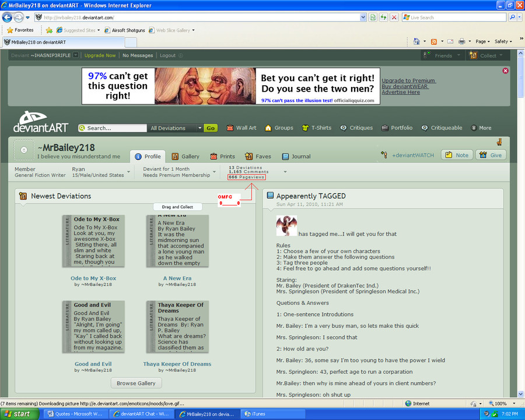Switch to the Gallery tab
Image resolution: width=525 pixels, height=420 pixels.
pyautogui.click(x=185, y=156)
